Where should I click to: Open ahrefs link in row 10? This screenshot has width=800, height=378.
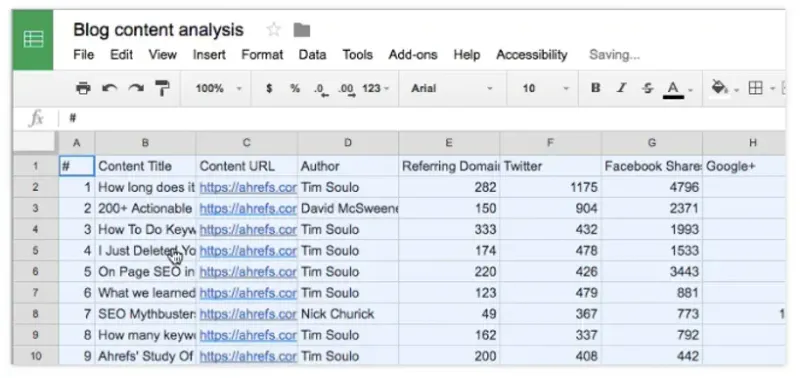(248, 356)
